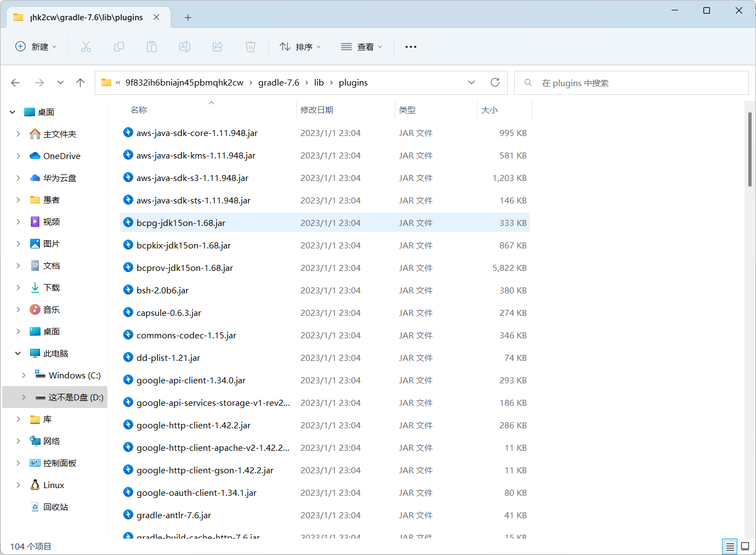Open the three-dots more options menu
Screen dimensions: 756x555
411,47
